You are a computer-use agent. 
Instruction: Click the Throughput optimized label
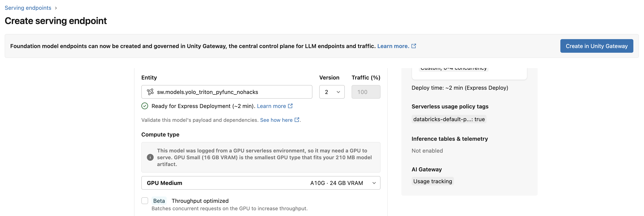coord(200,201)
